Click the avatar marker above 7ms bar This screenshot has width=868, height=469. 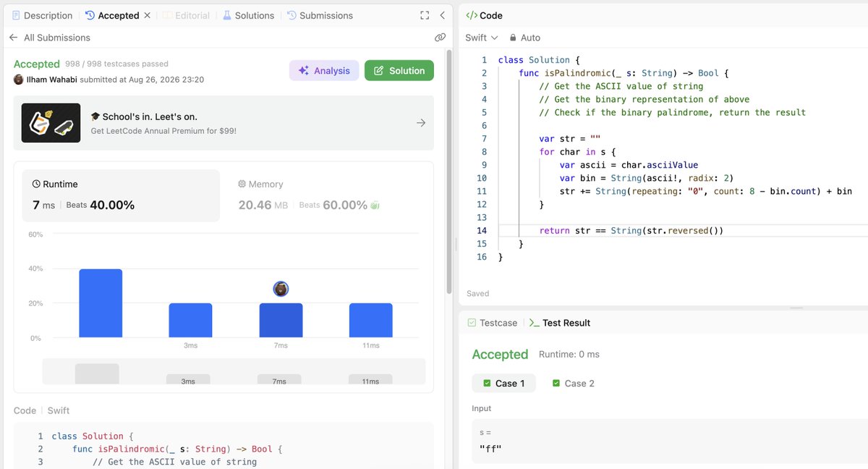click(281, 289)
